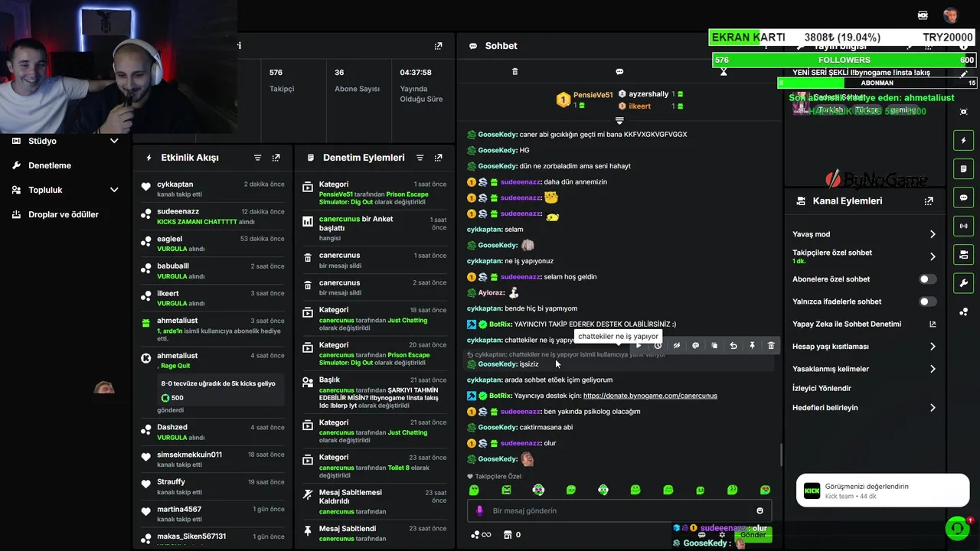Open Hedefleri belirleyin settings arrow

click(x=933, y=408)
